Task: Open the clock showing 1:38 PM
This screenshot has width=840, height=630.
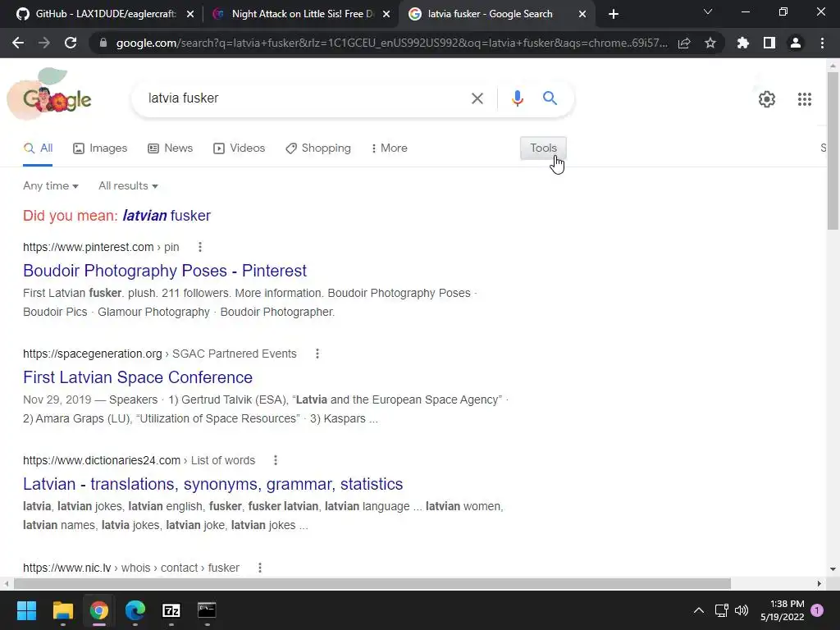Action: click(x=782, y=610)
